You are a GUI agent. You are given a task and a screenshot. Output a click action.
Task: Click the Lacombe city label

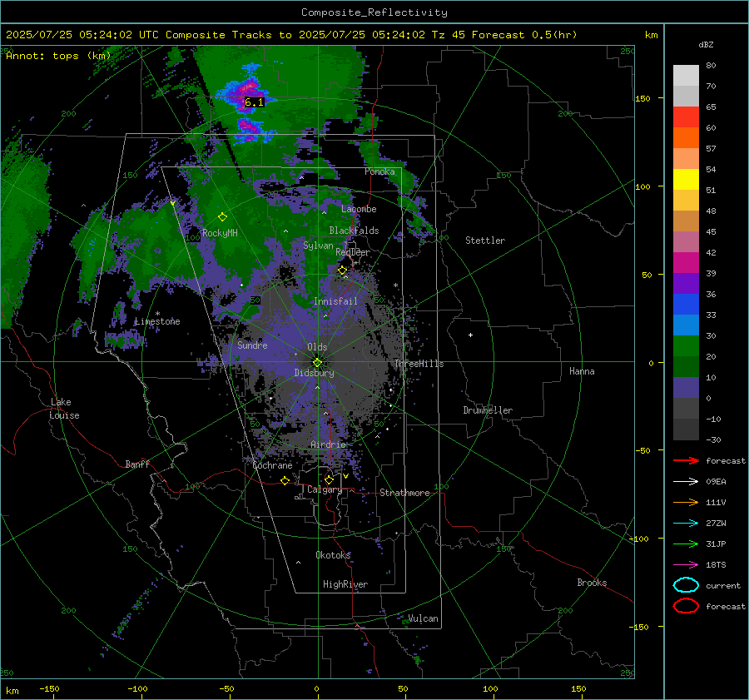pos(359,209)
